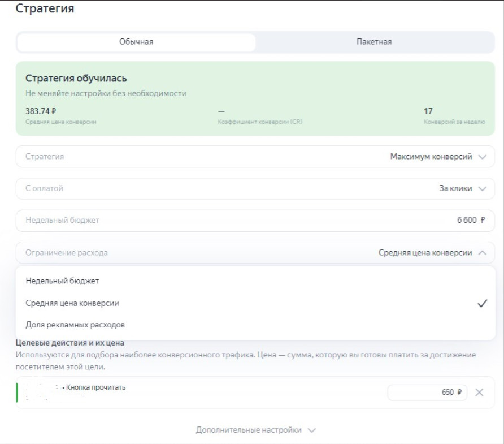This screenshot has height=444, width=504.
Task: Click the Кнопка прочитать goal row
Action: pos(170,393)
